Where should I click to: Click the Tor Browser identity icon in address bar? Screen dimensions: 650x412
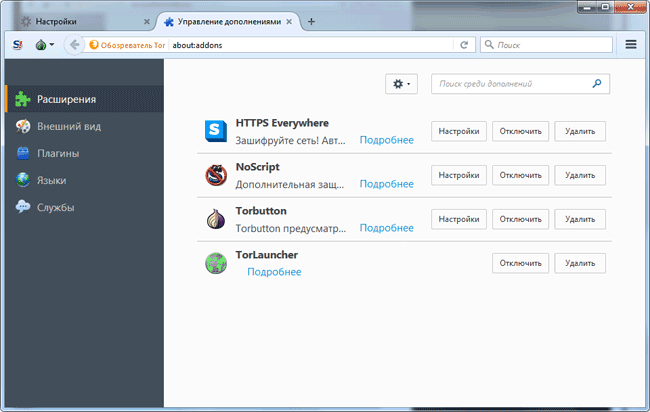(94, 44)
